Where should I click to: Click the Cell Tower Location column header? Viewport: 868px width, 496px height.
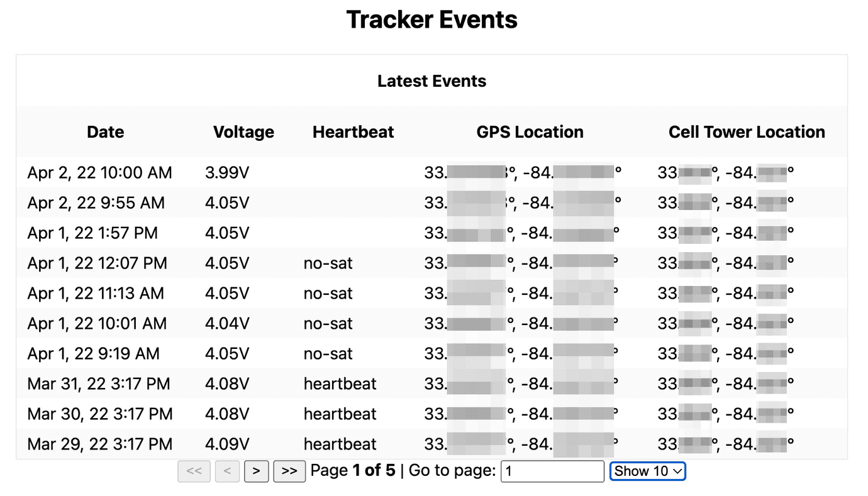point(747,132)
